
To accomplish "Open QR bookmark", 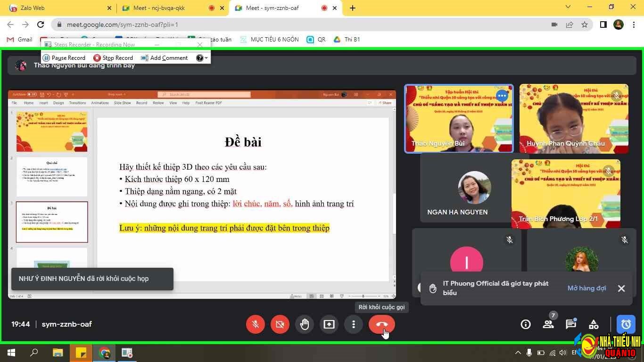I will click(x=316, y=40).
